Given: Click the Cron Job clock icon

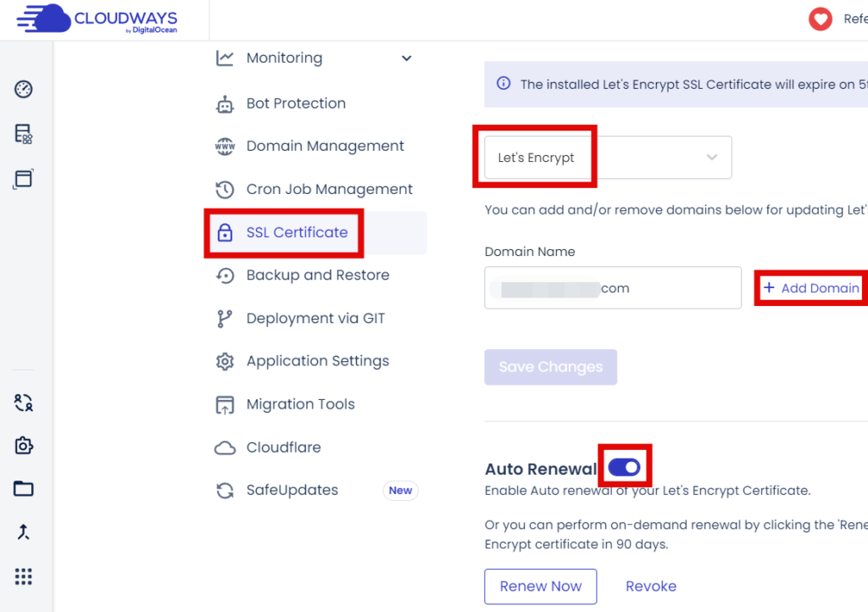Looking at the screenshot, I should 225,189.
